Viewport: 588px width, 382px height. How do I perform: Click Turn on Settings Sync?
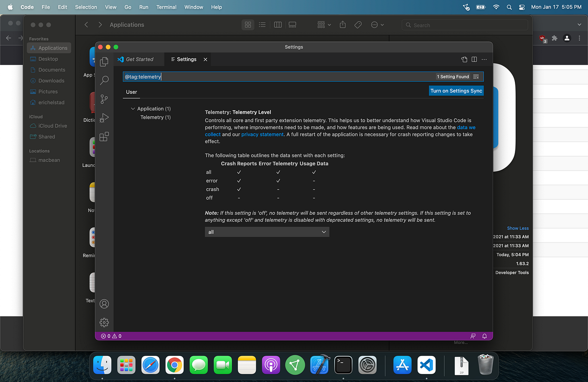pos(456,90)
